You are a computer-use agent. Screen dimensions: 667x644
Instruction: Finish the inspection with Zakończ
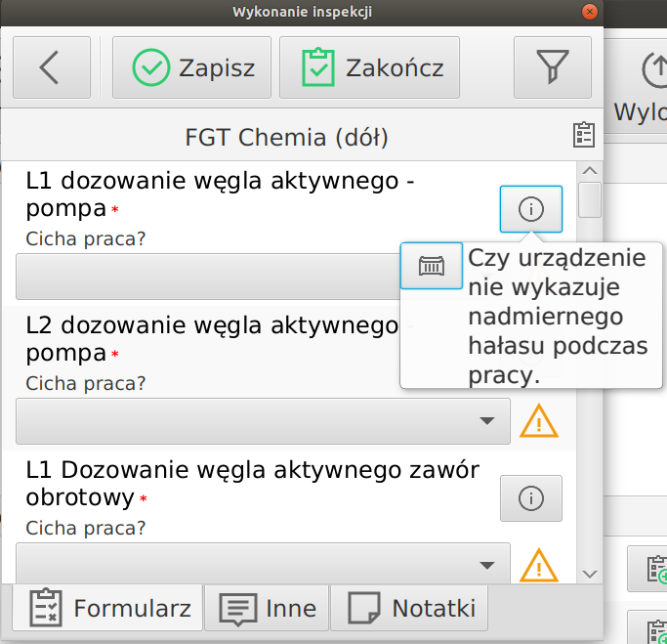[x=369, y=67]
